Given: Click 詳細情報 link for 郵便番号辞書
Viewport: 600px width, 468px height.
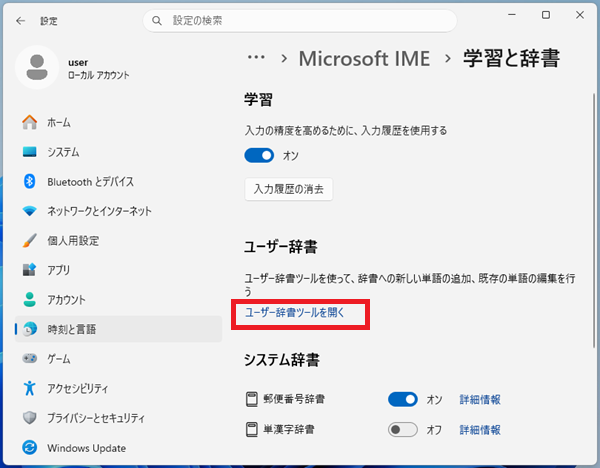Looking at the screenshot, I should click(x=480, y=400).
